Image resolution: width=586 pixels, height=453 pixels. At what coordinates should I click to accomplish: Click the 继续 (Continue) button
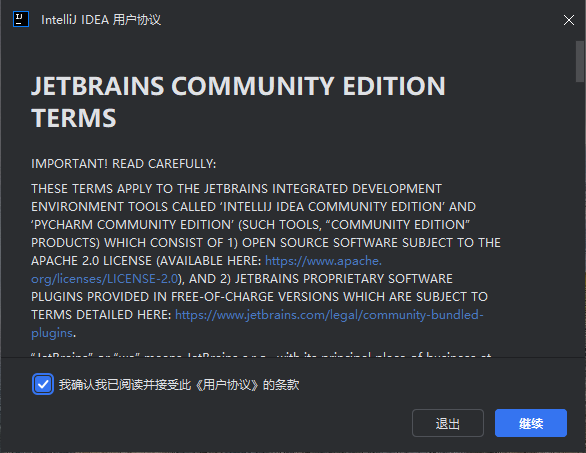click(531, 423)
